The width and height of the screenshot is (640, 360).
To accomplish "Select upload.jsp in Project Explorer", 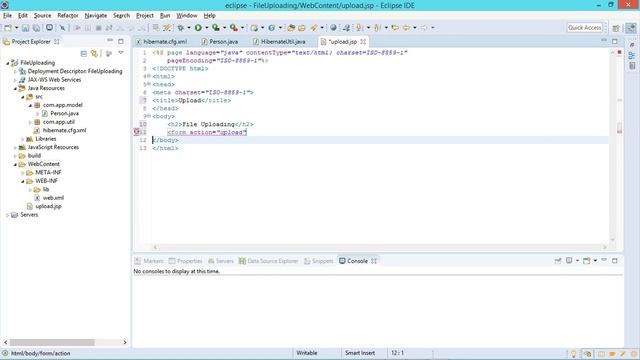I will (x=48, y=207).
